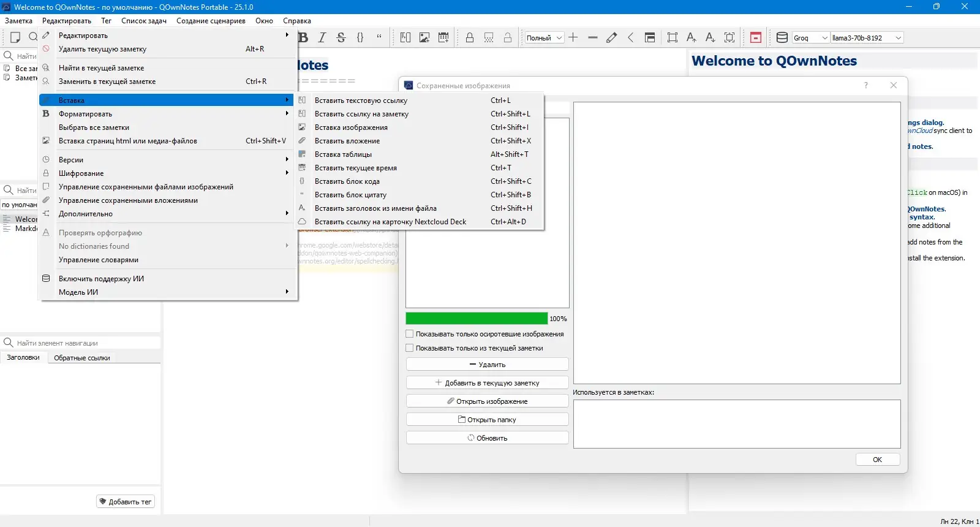Open the 'Окно' menu

pos(264,21)
